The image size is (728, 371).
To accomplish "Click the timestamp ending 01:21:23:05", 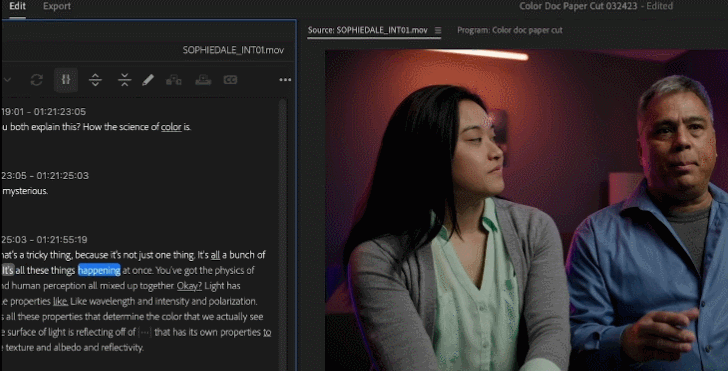I will [x=43, y=111].
